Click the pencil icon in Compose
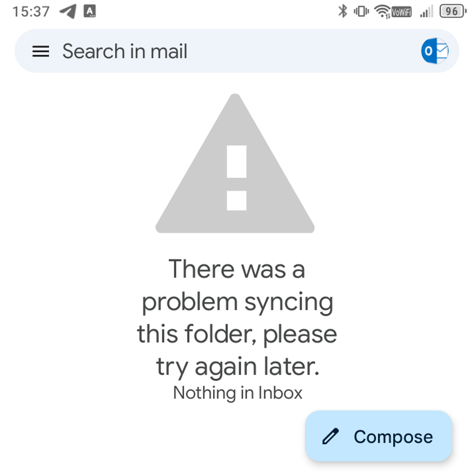474x476 pixels. coord(330,436)
